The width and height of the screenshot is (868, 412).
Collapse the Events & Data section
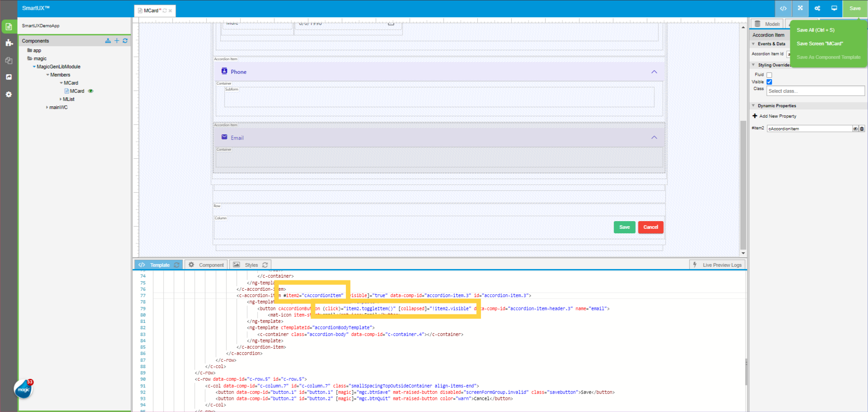(x=753, y=43)
